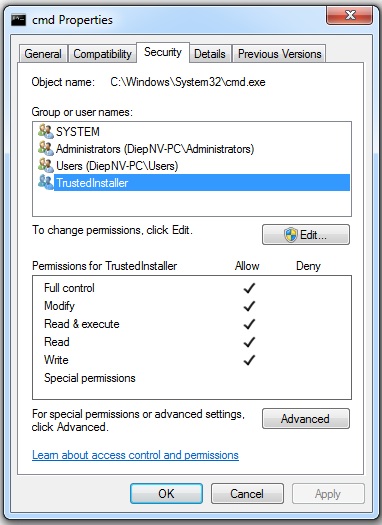This screenshot has height=525, width=382.
Task: Click the Cancel button
Action: [247, 494]
